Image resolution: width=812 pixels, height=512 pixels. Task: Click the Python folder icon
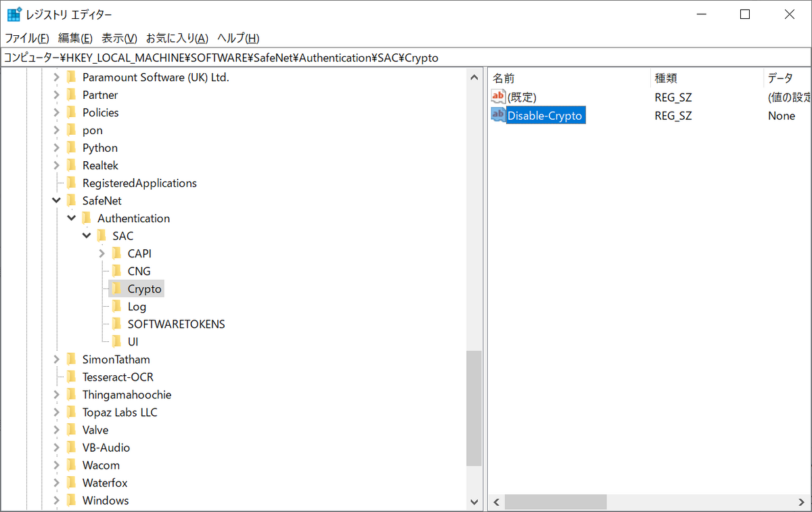tap(71, 148)
